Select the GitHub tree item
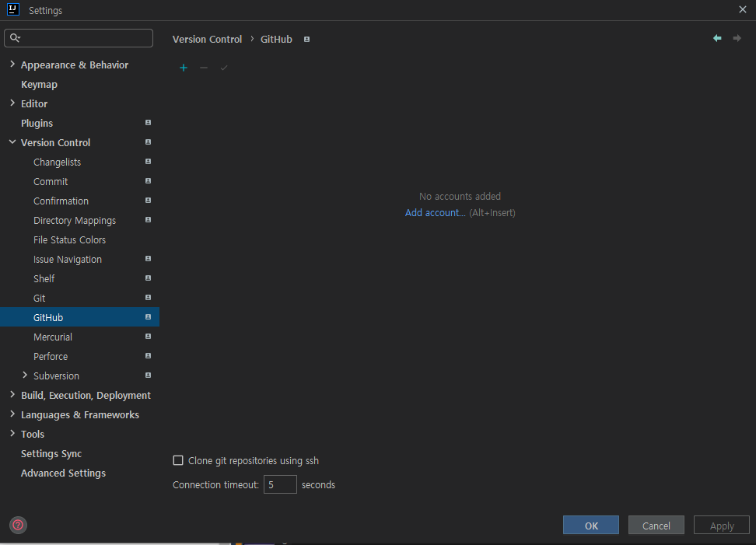756x545 pixels. (79, 317)
